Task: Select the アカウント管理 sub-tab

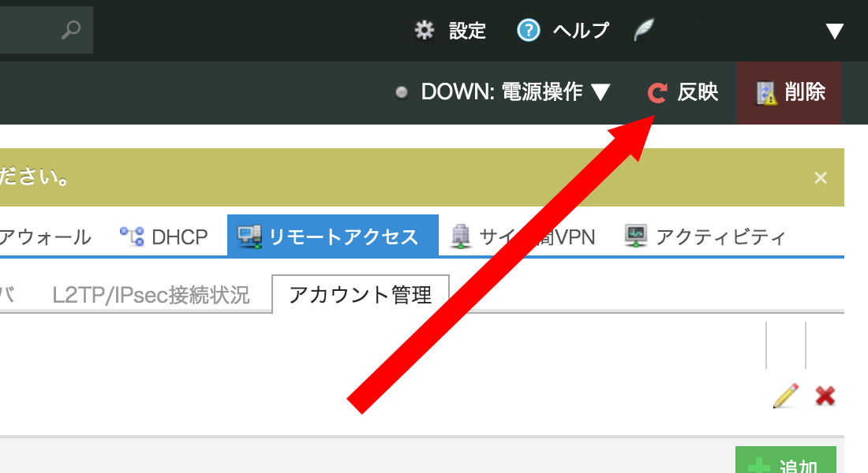Action: coord(360,295)
